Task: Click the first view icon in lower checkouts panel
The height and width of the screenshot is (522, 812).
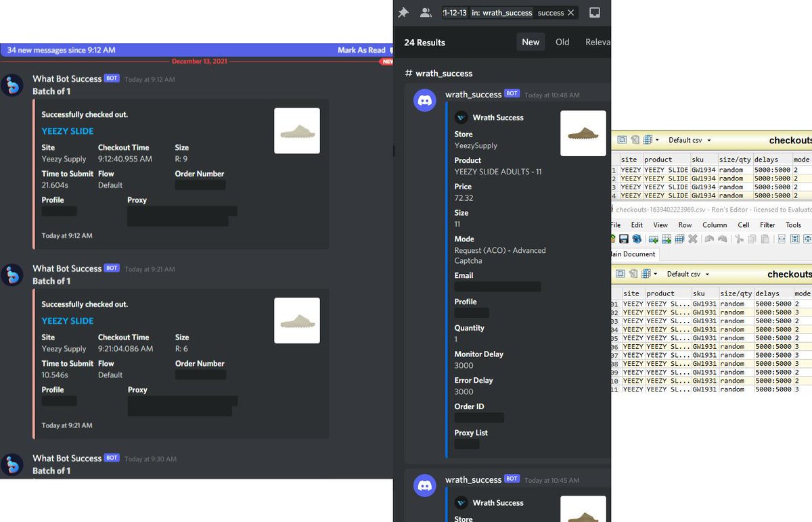Action: coord(621,274)
